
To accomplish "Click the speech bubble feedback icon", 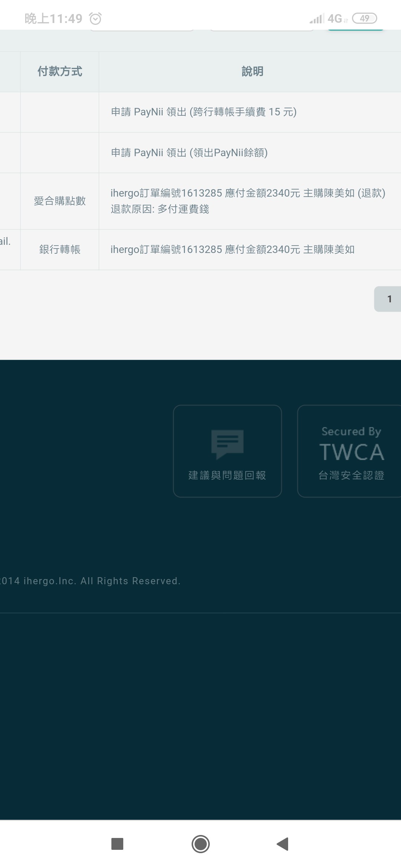I will tap(227, 444).
